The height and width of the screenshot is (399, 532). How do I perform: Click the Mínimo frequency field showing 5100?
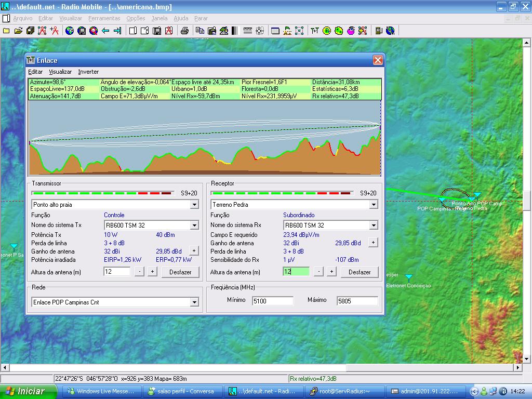(273, 301)
